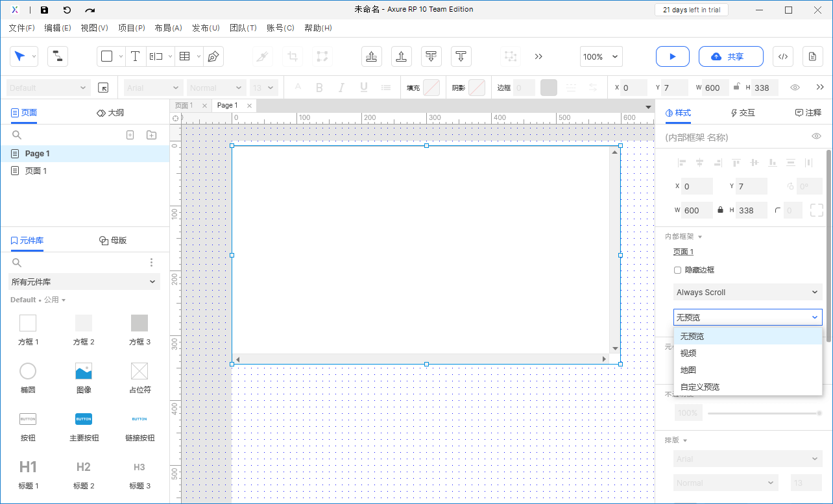Click the W width field in style panel
This screenshot has width=833, height=504.
click(697, 210)
